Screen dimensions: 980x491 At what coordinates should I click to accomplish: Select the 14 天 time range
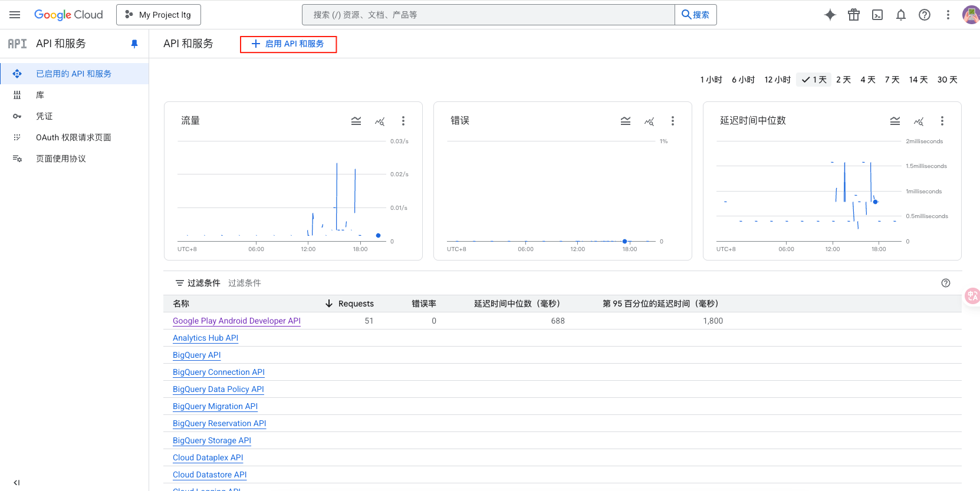coord(918,80)
